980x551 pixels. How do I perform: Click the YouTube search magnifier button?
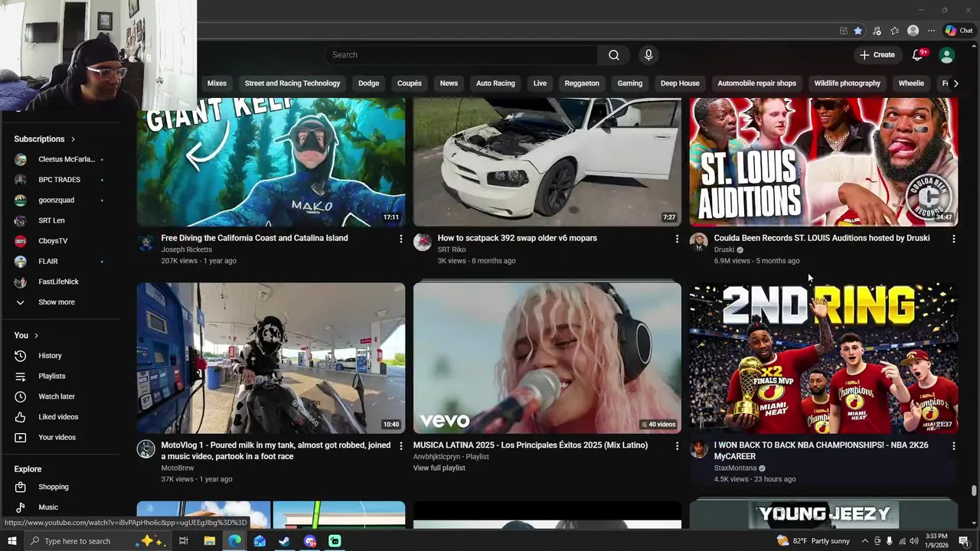[x=613, y=55]
